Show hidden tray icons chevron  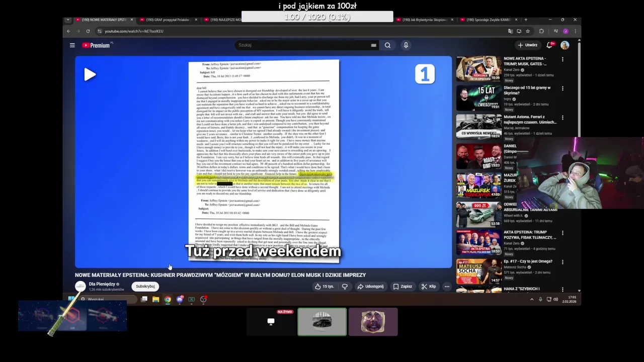click(x=532, y=299)
